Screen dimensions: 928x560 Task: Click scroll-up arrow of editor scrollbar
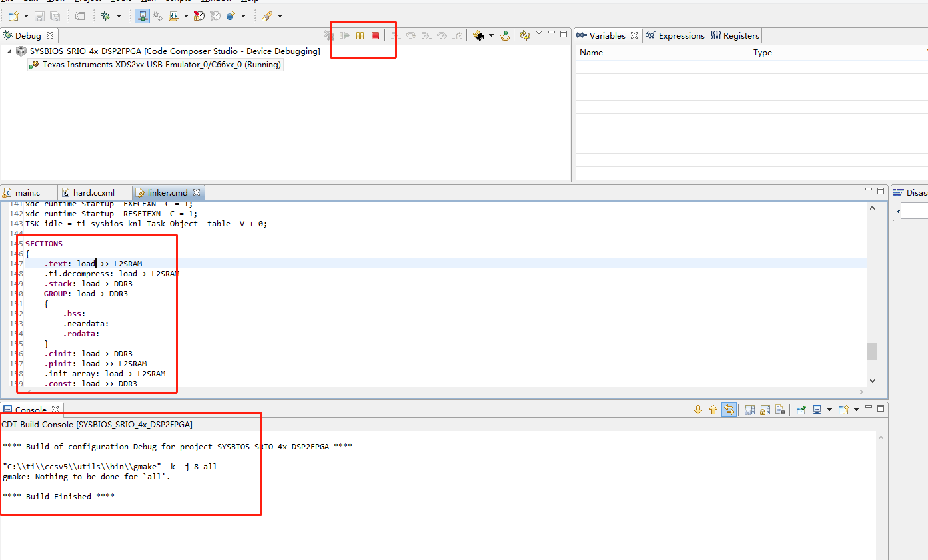click(873, 208)
